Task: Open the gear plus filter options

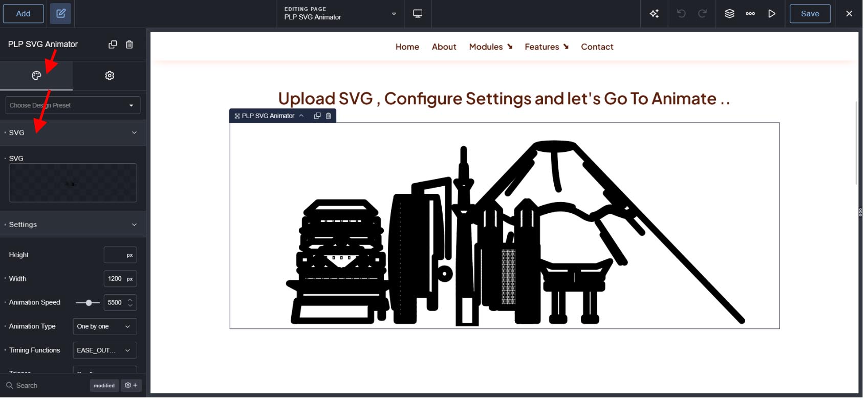Action: (131, 386)
